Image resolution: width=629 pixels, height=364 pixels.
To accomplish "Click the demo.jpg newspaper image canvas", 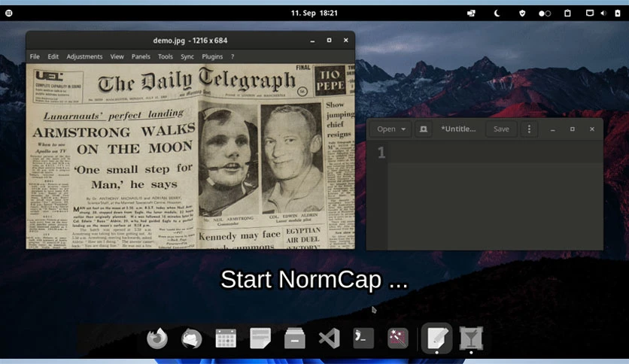I will point(190,156).
